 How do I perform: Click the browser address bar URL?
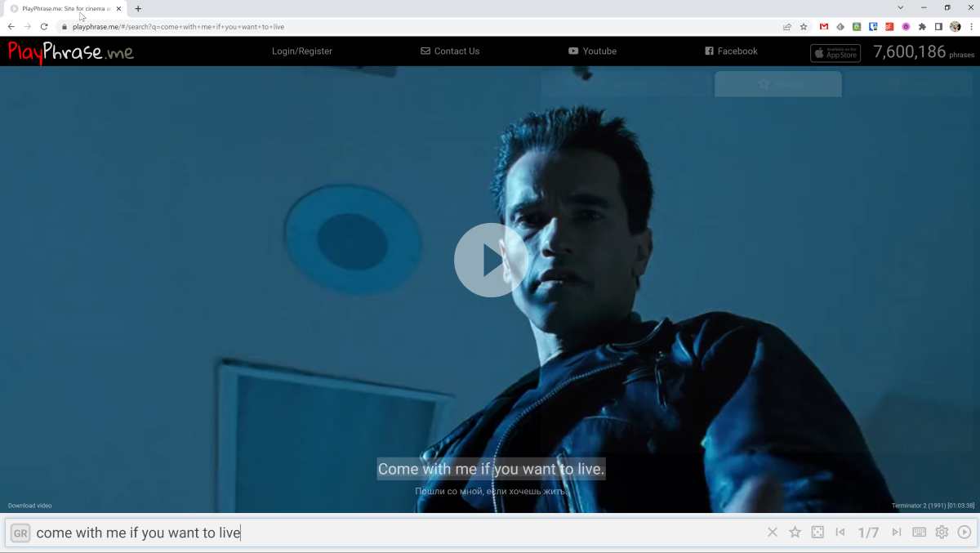pos(178,26)
